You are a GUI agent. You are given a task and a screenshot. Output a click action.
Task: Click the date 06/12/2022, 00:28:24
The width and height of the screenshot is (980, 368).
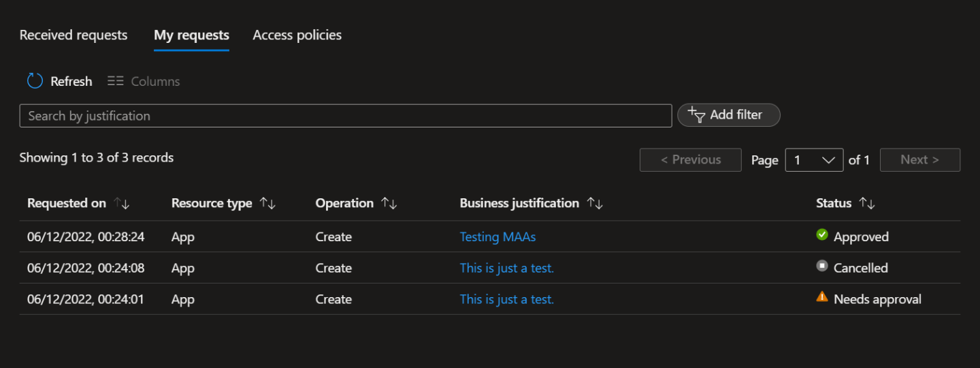pos(86,237)
